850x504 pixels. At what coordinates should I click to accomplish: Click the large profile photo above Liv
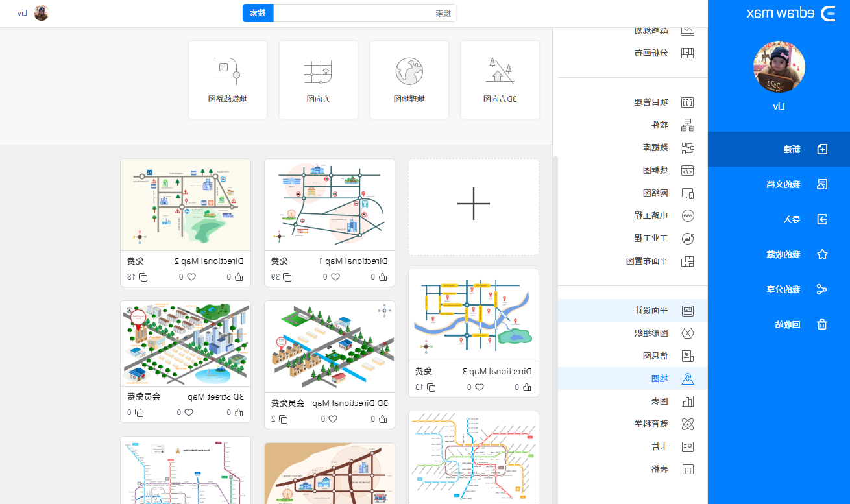click(x=779, y=67)
